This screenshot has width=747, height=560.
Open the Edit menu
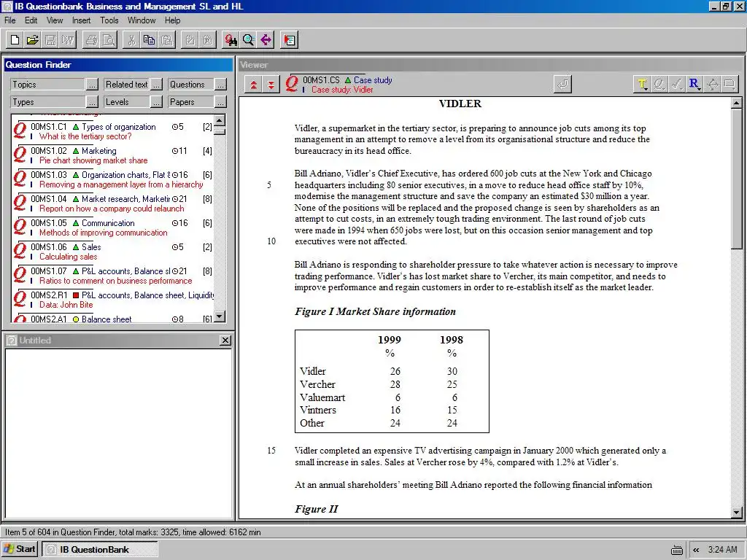click(31, 20)
